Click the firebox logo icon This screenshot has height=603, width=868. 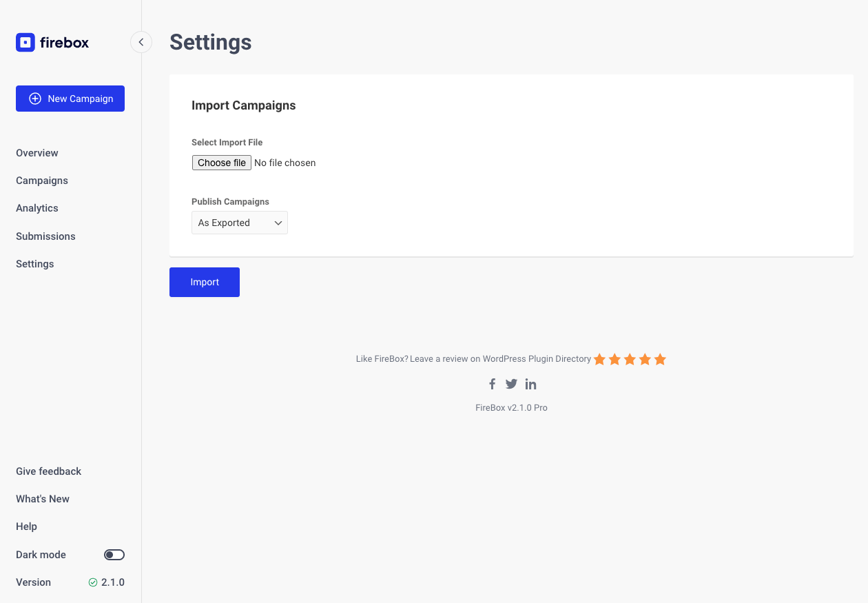(x=25, y=42)
